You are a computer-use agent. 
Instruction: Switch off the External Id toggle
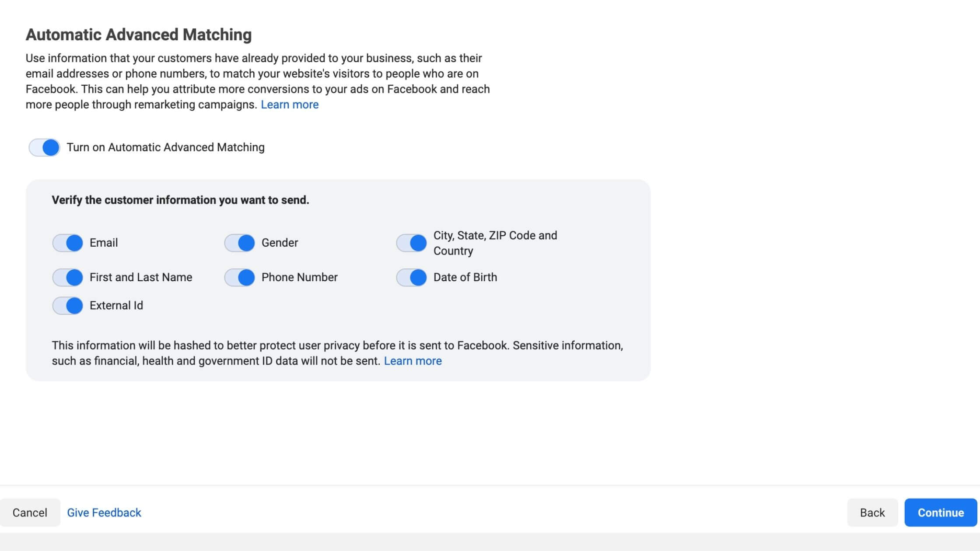[67, 306]
